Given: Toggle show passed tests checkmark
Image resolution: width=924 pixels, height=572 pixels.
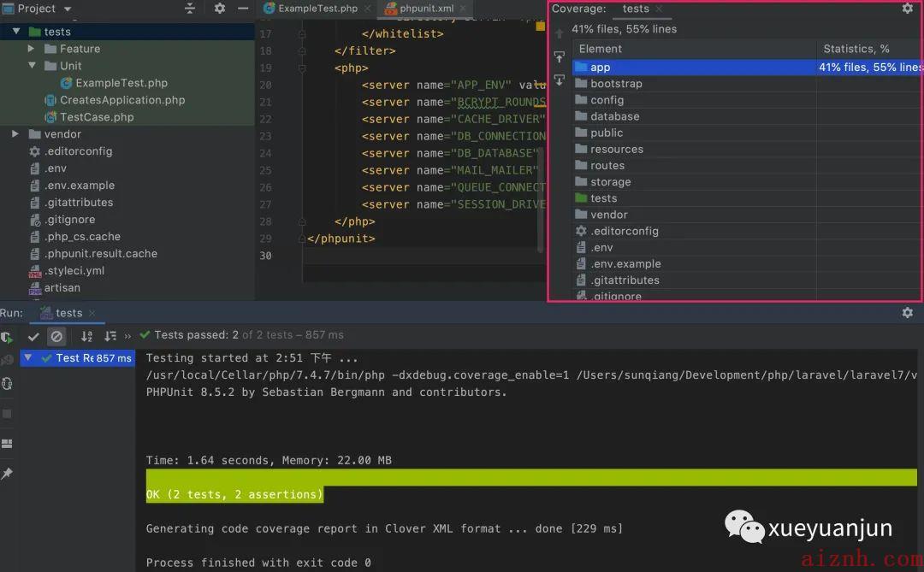Looking at the screenshot, I should pos(33,336).
